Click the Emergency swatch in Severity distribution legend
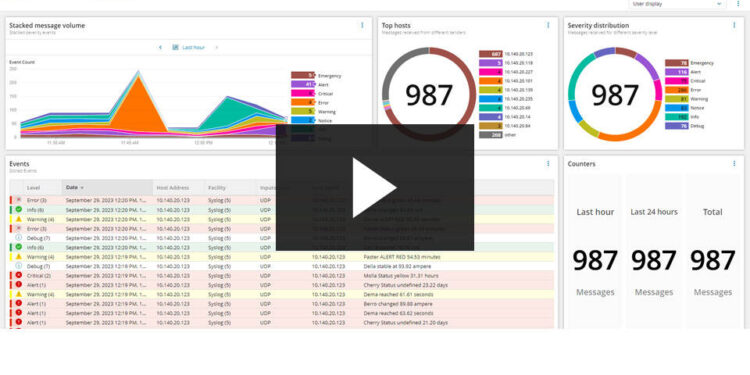This screenshot has height=375, width=750. click(x=676, y=63)
